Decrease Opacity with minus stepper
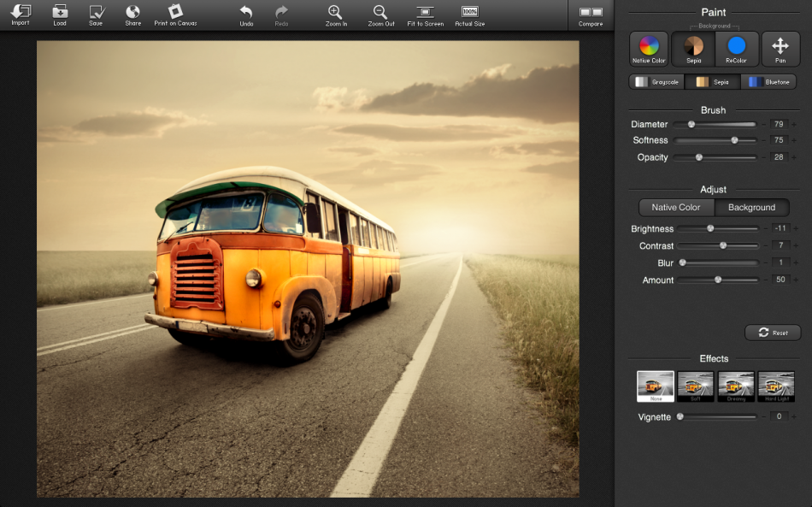The image size is (812, 507). click(763, 158)
